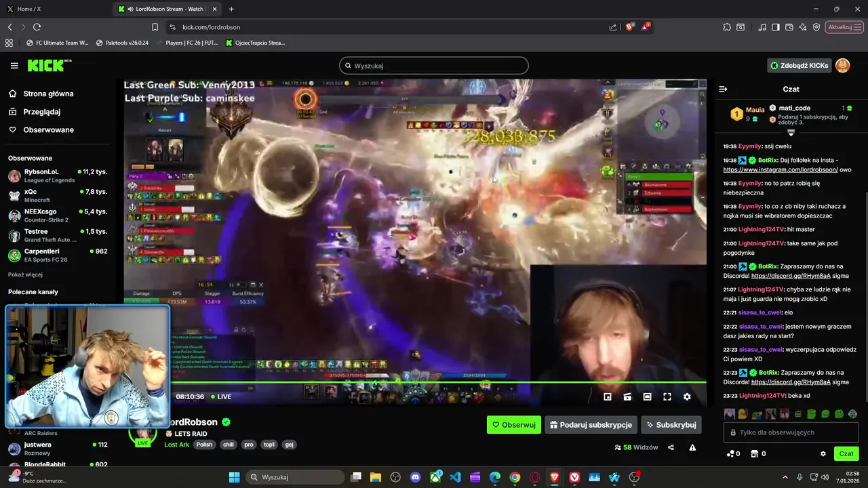The width and height of the screenshot is (868, 488).
Task: Expand the pinned sub gift leaderboard
Action: (791, 133)
